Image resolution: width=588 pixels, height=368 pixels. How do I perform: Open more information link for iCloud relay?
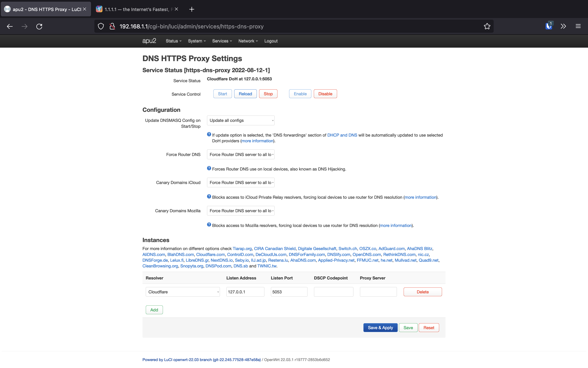point(420,197)
